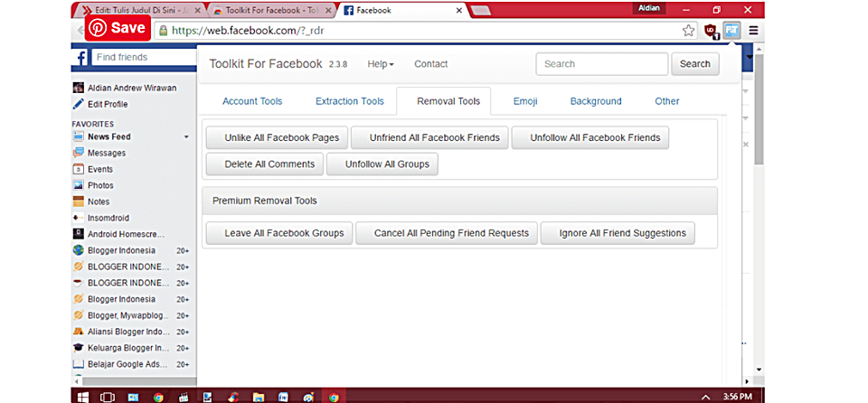Select the Removal Tools tab
The height and width of the screenshot is (403, 868).
point(443,101)
